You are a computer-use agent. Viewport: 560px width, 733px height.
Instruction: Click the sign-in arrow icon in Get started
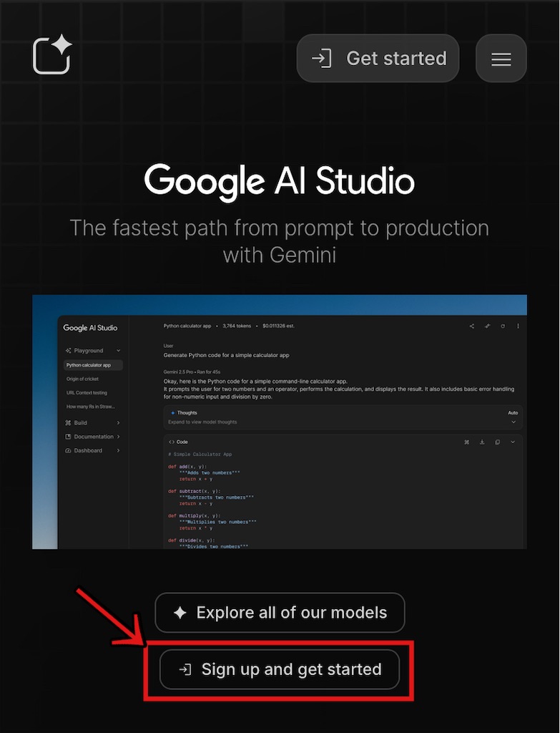tap(322, 59)
